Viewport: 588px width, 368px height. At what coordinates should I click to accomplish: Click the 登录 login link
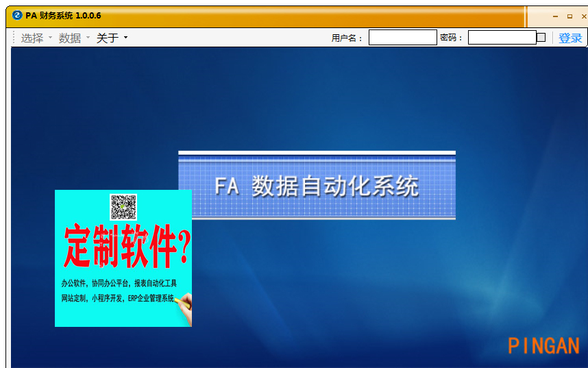point(570,38)
